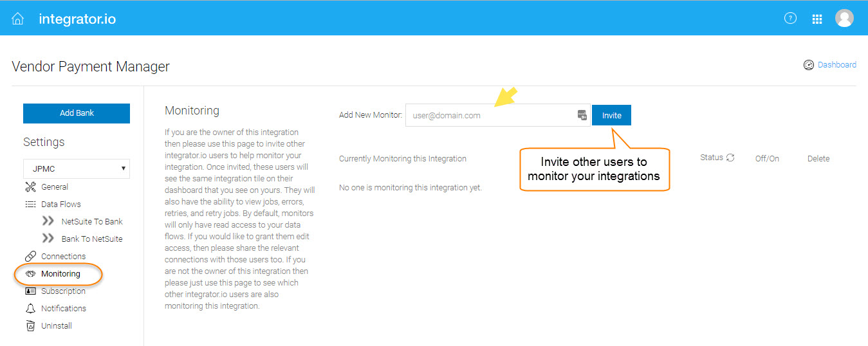Open Data Flows section
The image size is (868, 346).
click(61, 205)
